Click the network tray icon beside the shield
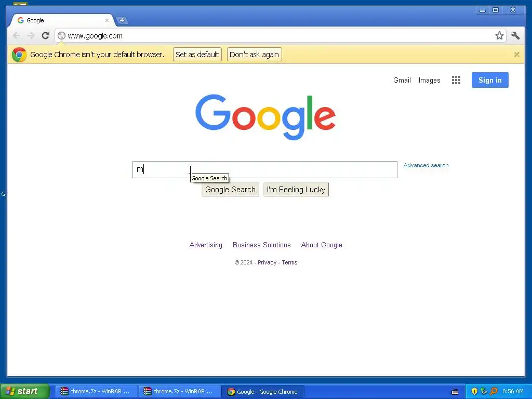532x399 pixels. (x=484, y=391)
